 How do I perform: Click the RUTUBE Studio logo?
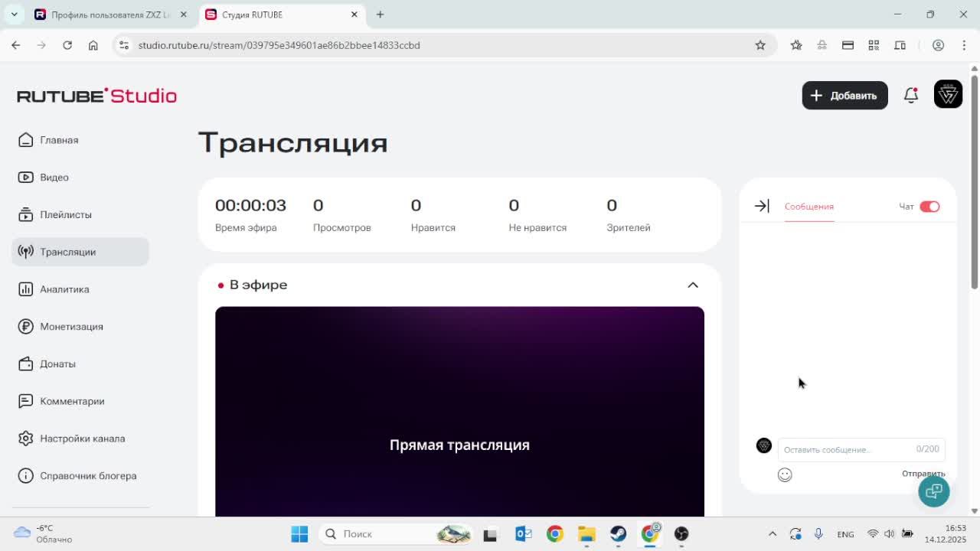click(96, 96)
